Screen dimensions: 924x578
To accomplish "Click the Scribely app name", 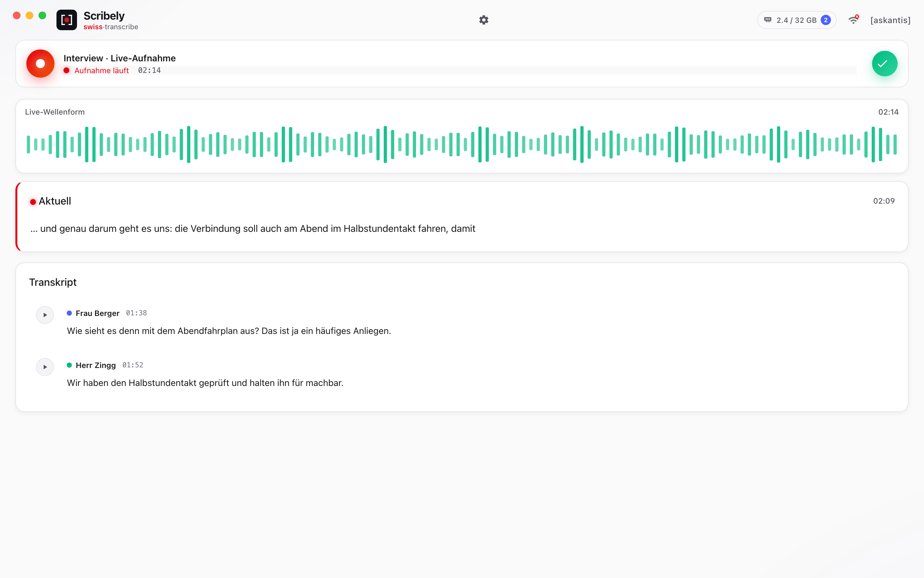I will click(x=104, y=16).
